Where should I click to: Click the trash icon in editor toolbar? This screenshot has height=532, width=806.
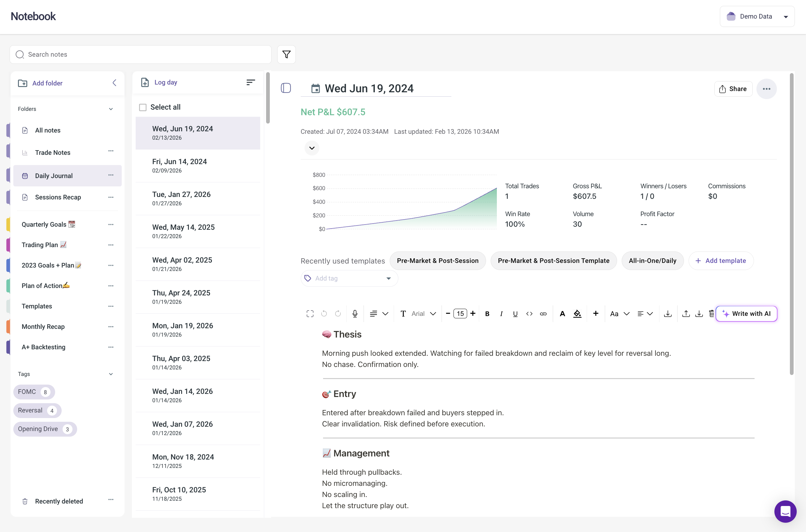pyautogui.click(x=711, y=313)
